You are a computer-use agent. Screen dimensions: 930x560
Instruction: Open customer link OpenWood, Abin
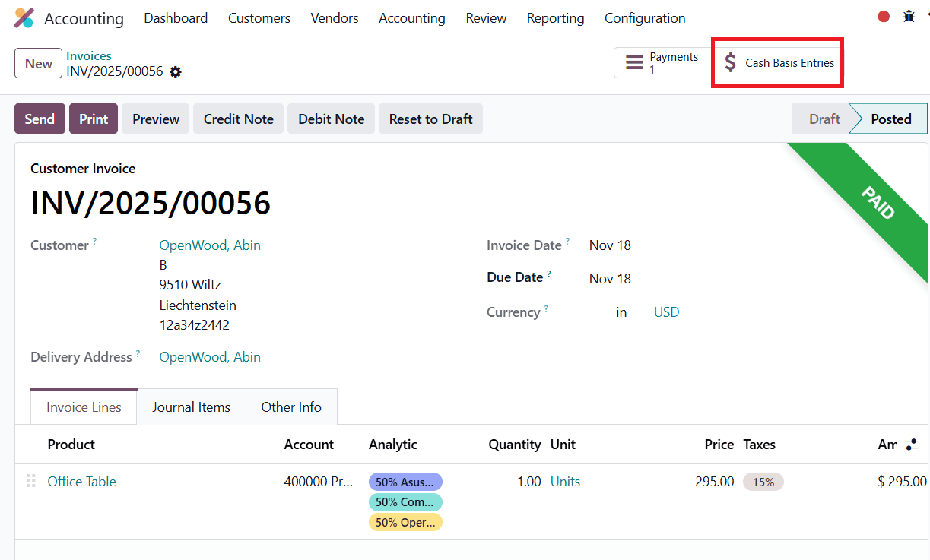pyautogui.click(x=210, y=245)
